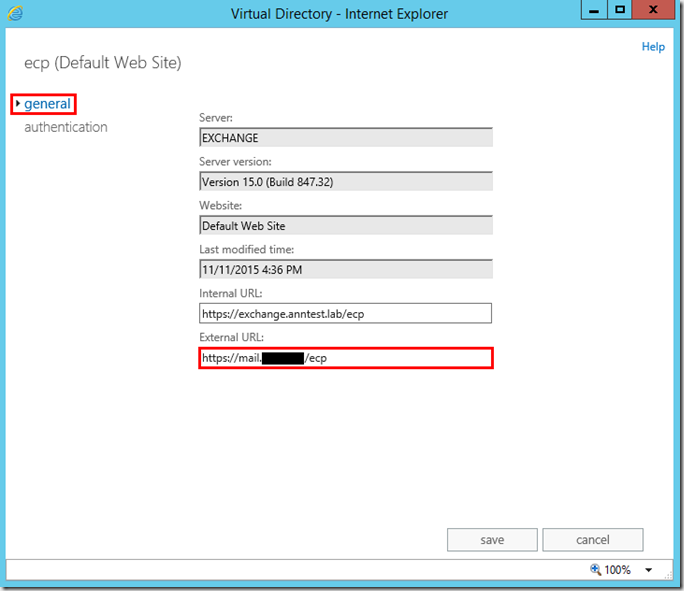Open the Help link
Image resolution: width=684 pixels, height=591 pixels.
652,47
